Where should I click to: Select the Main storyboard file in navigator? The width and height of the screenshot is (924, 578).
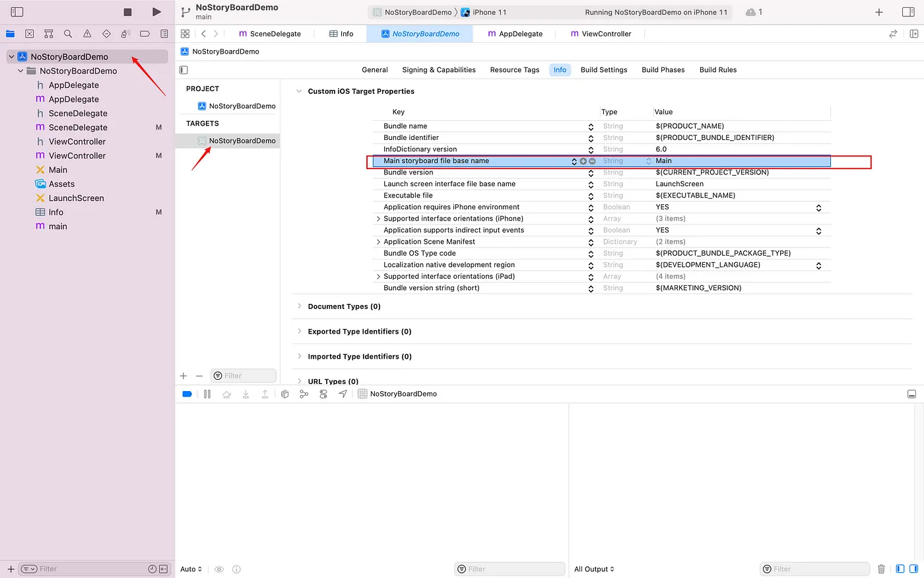(58, 170)
